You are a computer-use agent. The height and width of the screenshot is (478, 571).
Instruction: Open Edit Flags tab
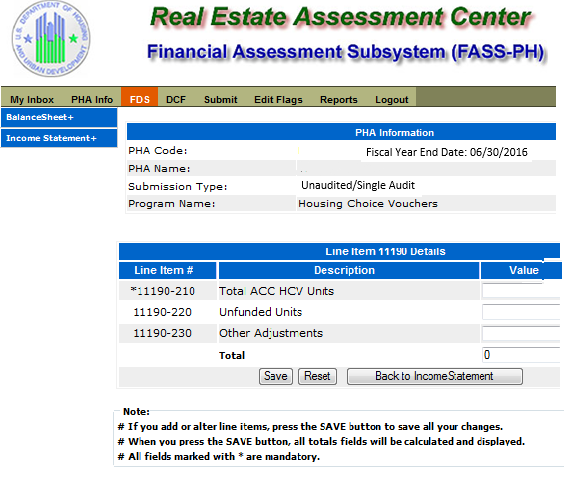pyautogui.click(x=278, y=99)
